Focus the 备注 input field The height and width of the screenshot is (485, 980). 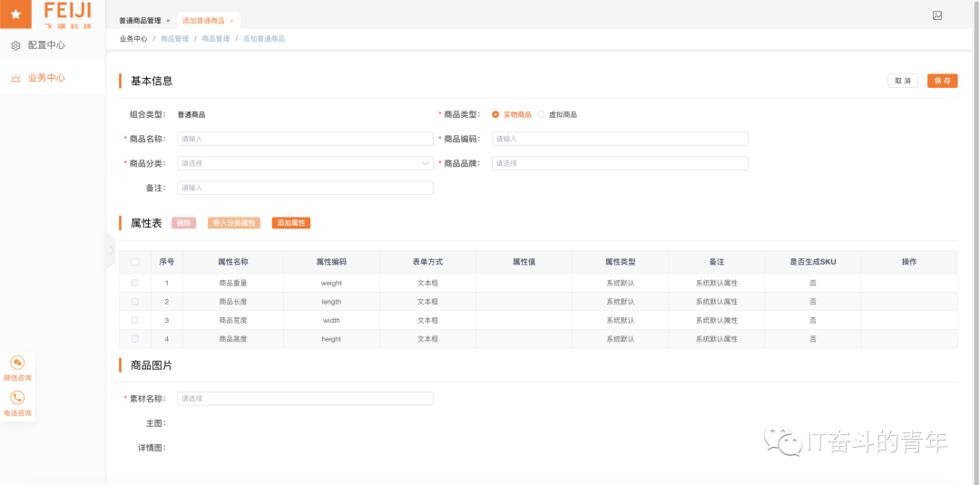tap(305, 188)
